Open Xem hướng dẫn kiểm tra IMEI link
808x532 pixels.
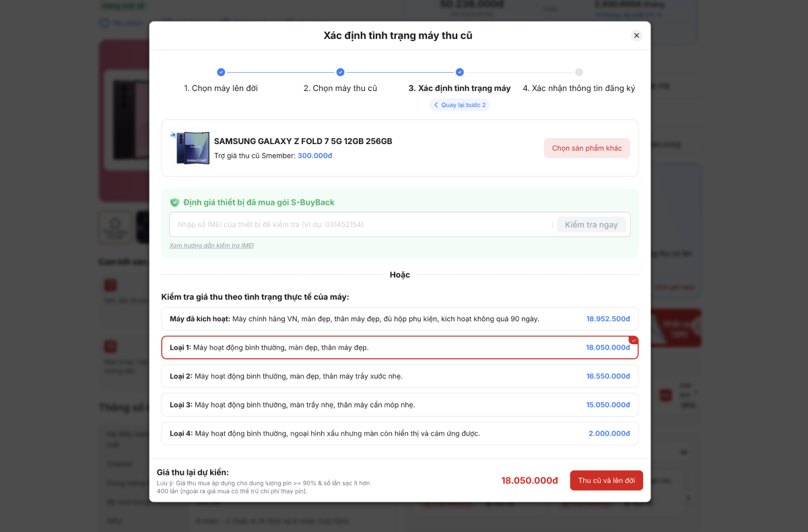211,246
